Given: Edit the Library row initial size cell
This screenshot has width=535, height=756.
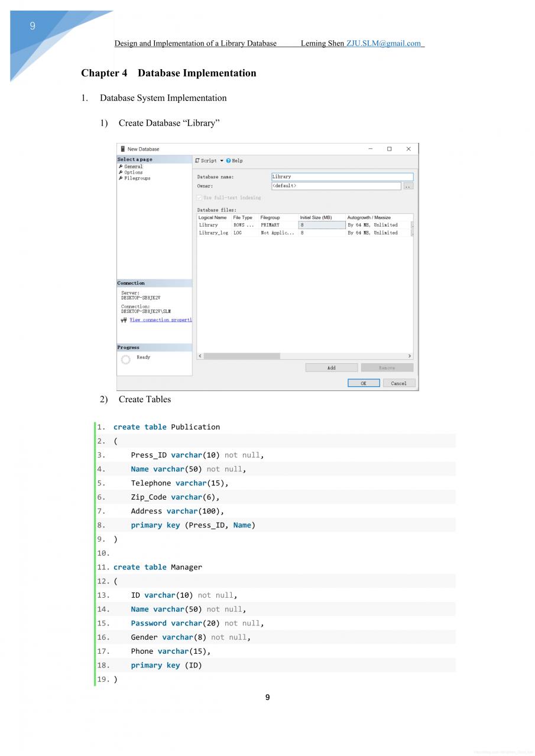Looking at the screenshot, I should click(x=322, y=225).
